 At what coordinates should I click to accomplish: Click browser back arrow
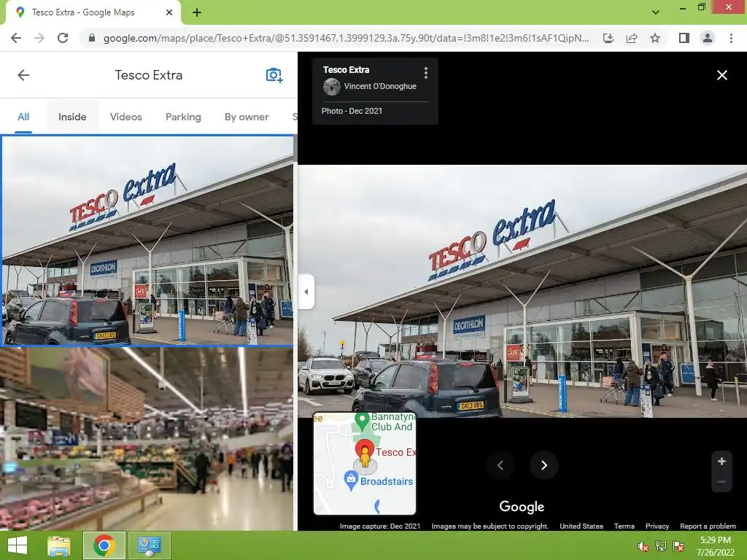pyautogui.click(x=16, y=38)
